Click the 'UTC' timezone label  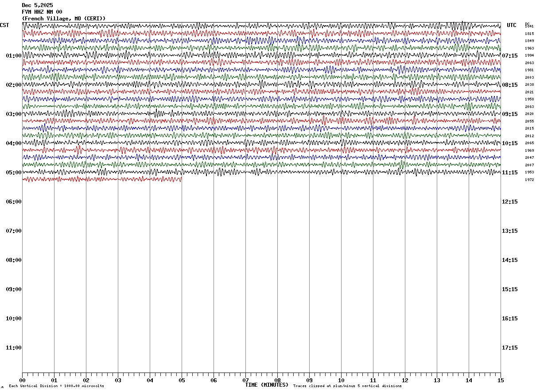[512, 25]
